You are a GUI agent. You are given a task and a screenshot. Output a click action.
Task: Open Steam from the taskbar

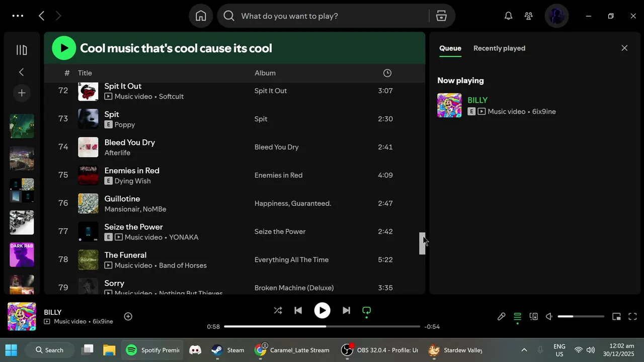pos(228,350)
